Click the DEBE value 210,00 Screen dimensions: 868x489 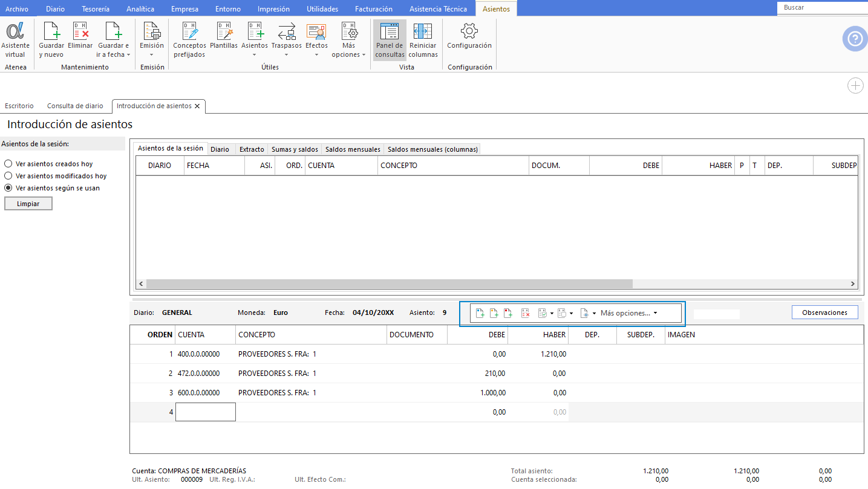(x=495, y=374)
